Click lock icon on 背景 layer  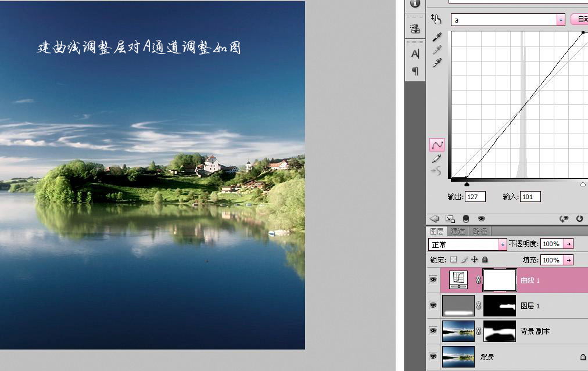(x=583, y=357)
